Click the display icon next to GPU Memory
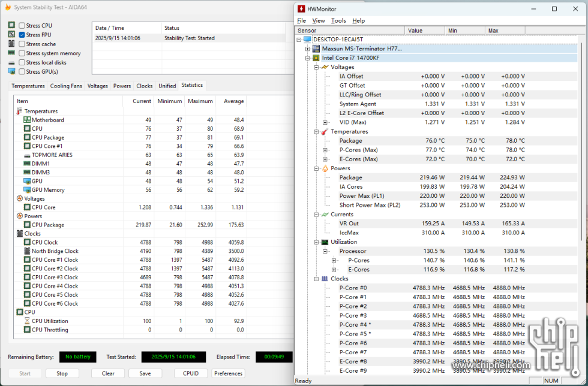 point(27,189)
